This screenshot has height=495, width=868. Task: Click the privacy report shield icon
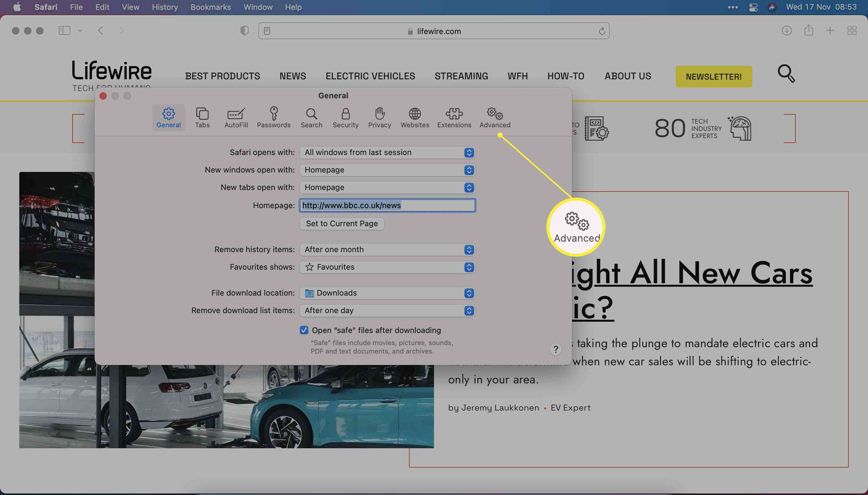point(244,30)
